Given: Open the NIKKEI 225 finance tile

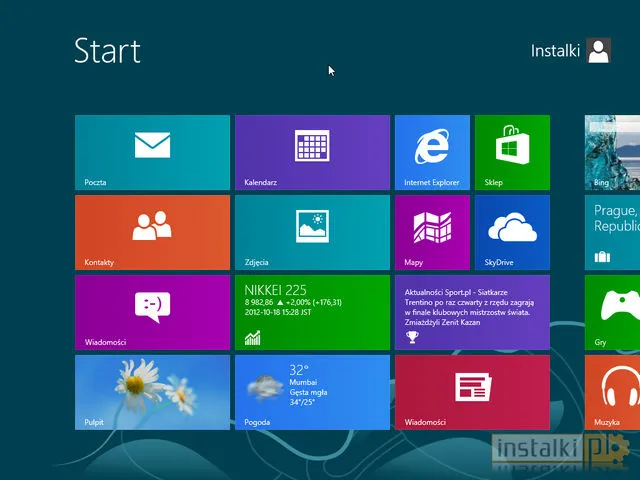Looking at the screenshot, I should click(312, 312).
